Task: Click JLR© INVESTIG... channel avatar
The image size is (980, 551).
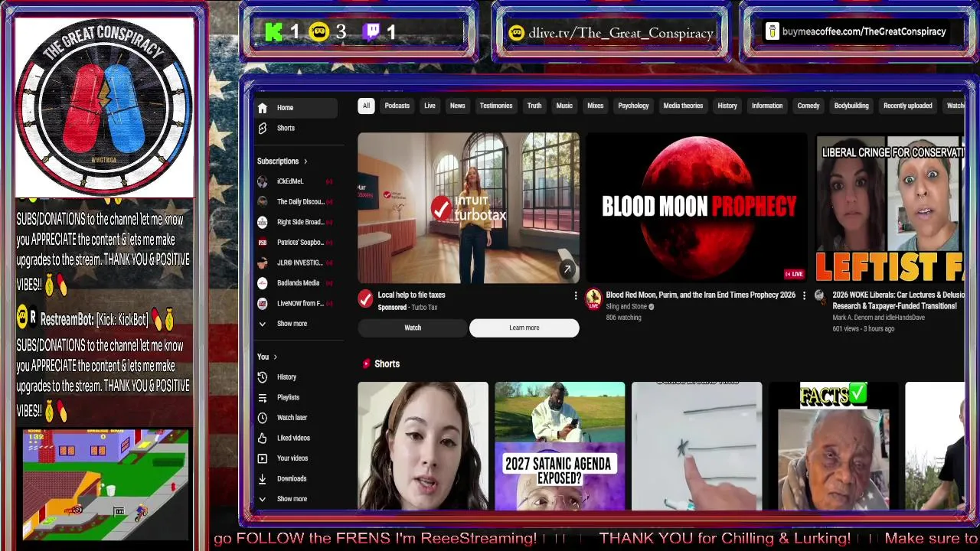Action: pos(263,262)
